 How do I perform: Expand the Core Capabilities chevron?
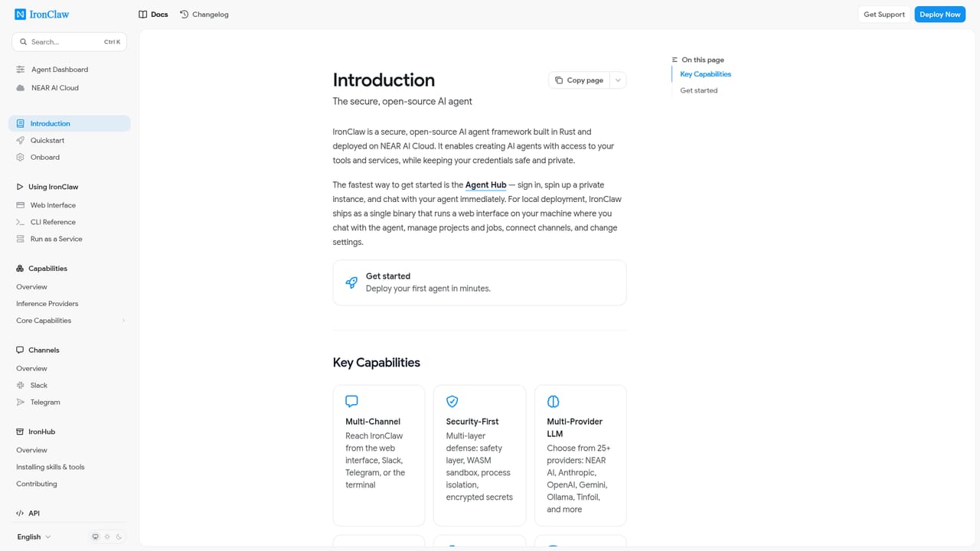(x=123, y=321)
